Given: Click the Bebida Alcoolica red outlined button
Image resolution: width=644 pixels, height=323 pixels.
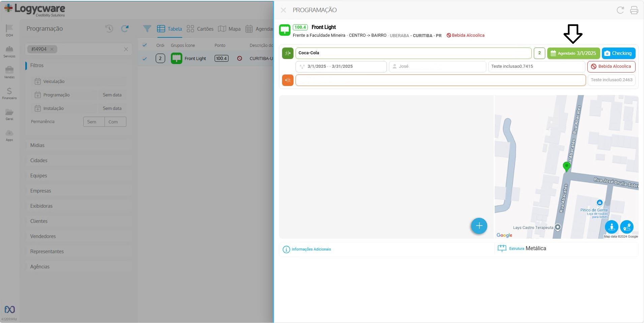Looking at the screenshot, I should [x=611, y=66].
